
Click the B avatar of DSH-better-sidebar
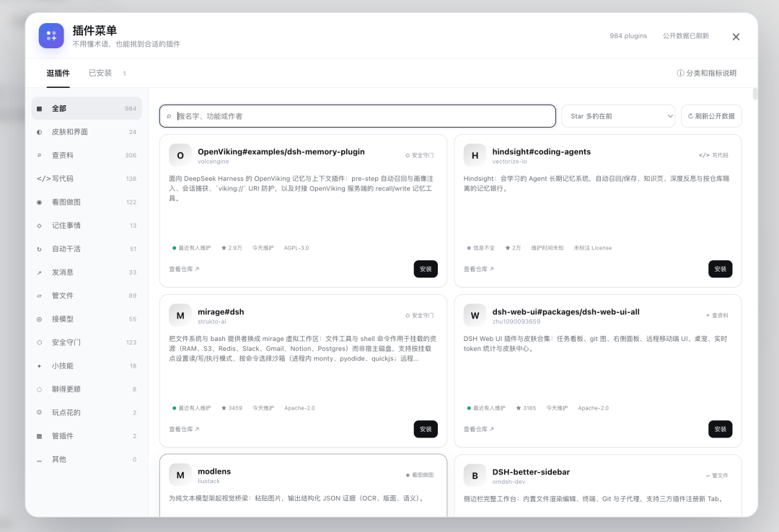click(x=475, y=476)
